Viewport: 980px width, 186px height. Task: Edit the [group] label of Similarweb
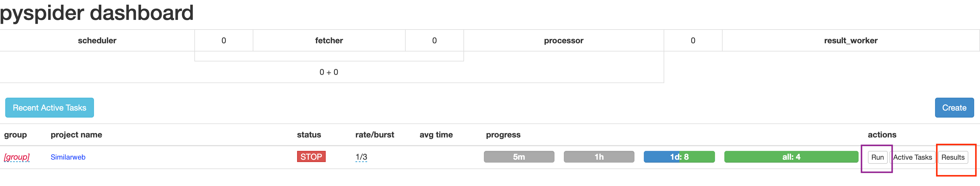coord(17,157)
